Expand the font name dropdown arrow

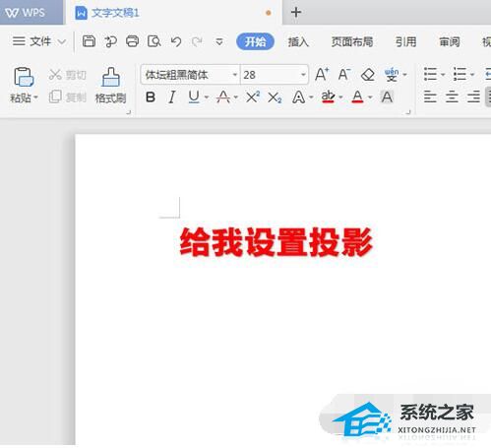pos(235,75)
